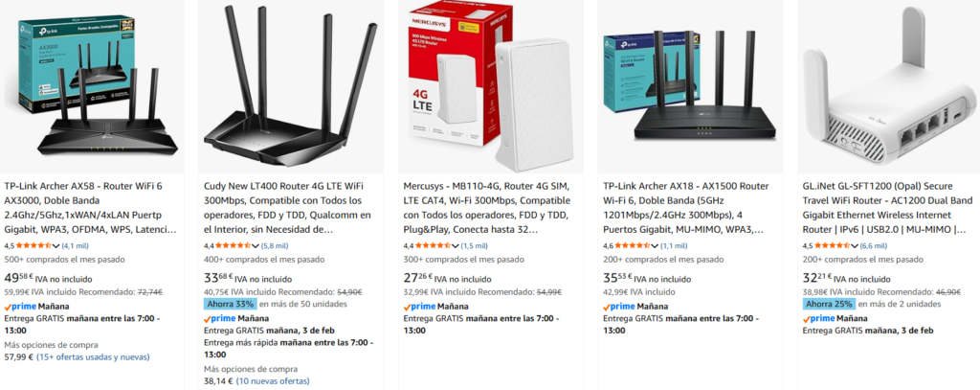Click the Ahorra 33% savings badge

tap(230, 304)
